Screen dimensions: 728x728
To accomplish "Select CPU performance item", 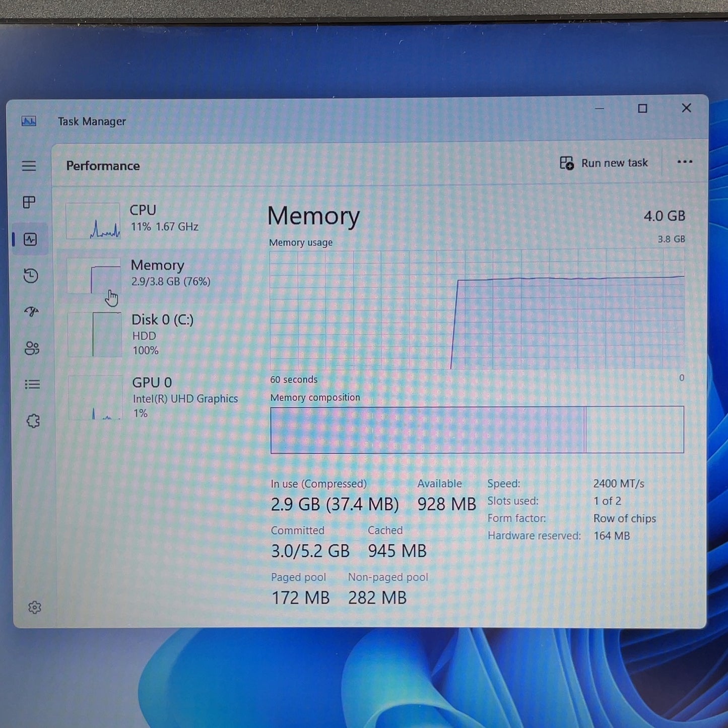I will 151,220.
